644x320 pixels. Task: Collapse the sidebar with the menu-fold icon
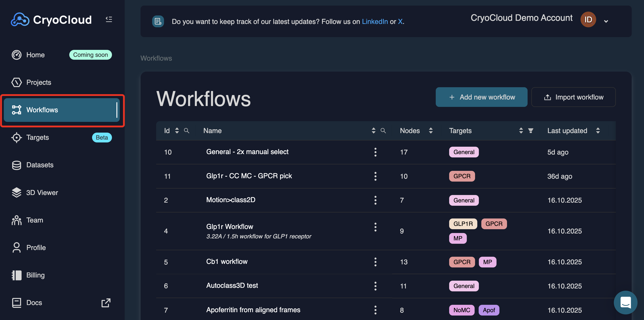(x=109, y=19)
